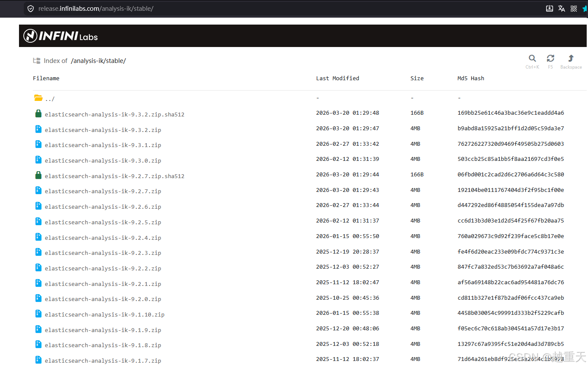Click 166B size of ik-9.3.2.zip.sha512 row
The height and width of the screenshot is (367, 588).
tap(417, 113)
